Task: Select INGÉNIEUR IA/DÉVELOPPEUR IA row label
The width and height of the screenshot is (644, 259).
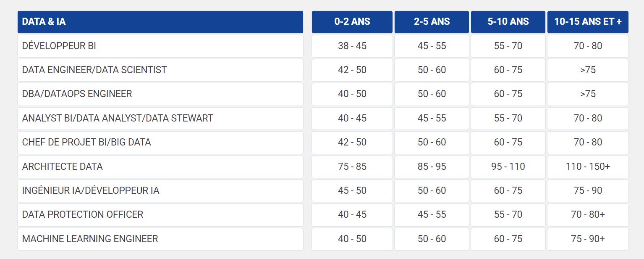Action: pyautogui.click(x=160, y=191)
